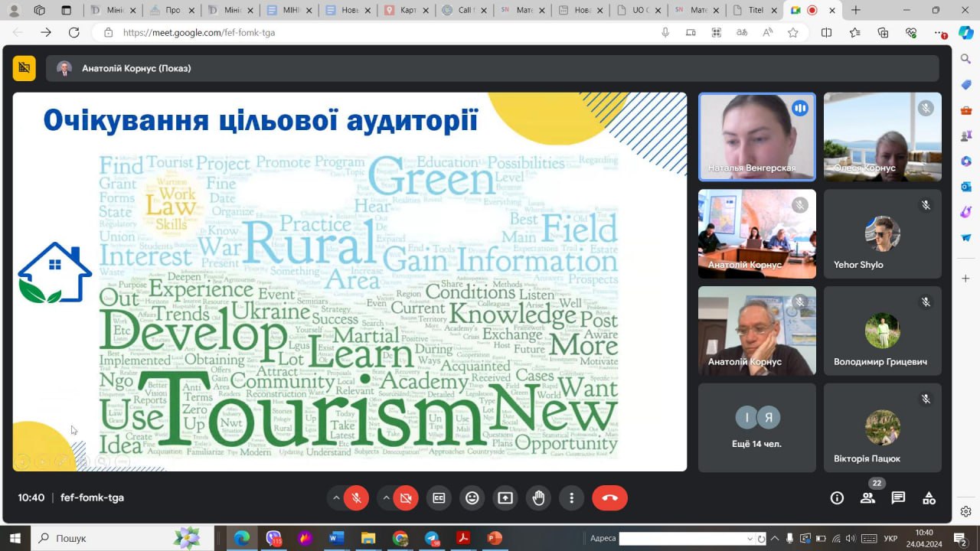Screen dimensions: 980x551
Task: Open Microsoft Word from taskbar
Action: pyautogui.click(x=336, y=539)
